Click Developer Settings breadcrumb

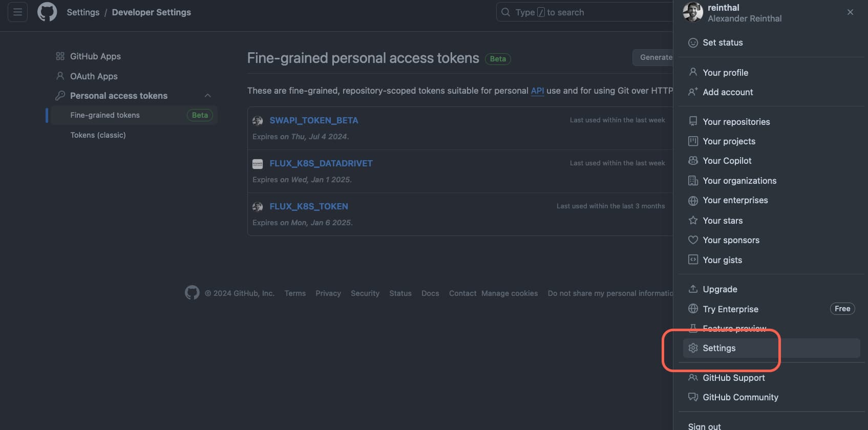pos(152,12)
